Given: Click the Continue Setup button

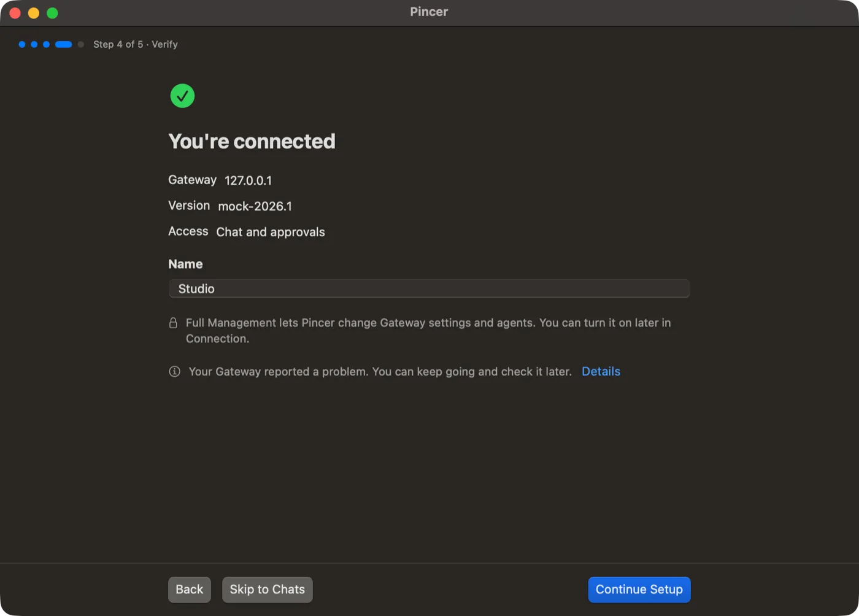Looking at the screenshot, I should pyautogui.click(x=639, y=590).
